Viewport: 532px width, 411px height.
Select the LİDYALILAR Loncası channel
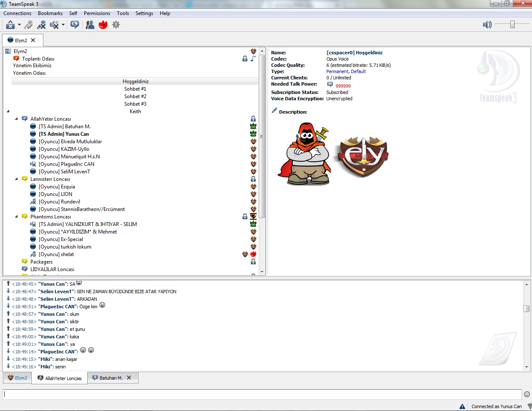(x=52, y=269)
